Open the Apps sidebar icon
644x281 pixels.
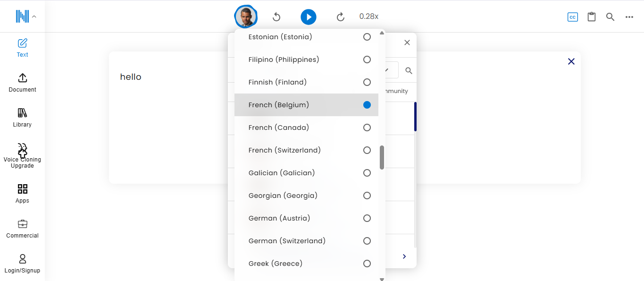[22, 193]
